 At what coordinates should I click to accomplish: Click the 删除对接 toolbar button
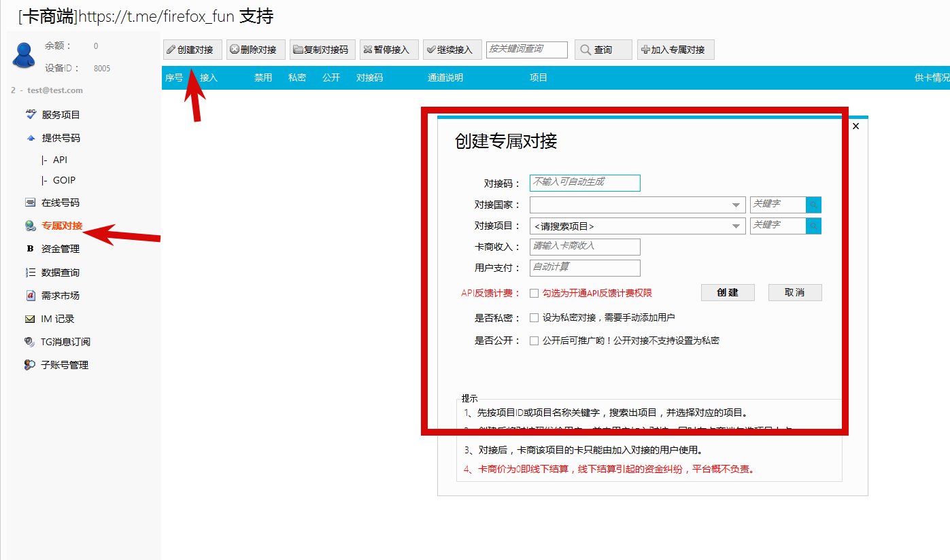[x=256, y=50]
